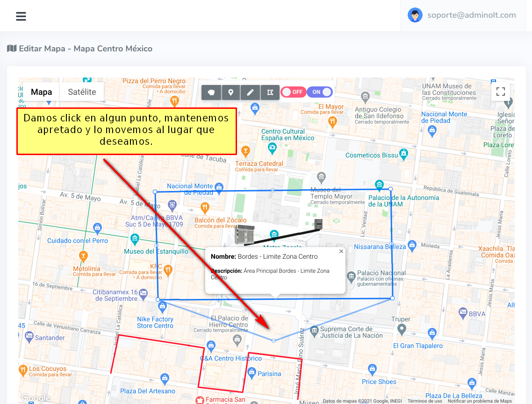Select the marker pin tool
Viewport: 532px width, 404px height.
tap(230, 92)
